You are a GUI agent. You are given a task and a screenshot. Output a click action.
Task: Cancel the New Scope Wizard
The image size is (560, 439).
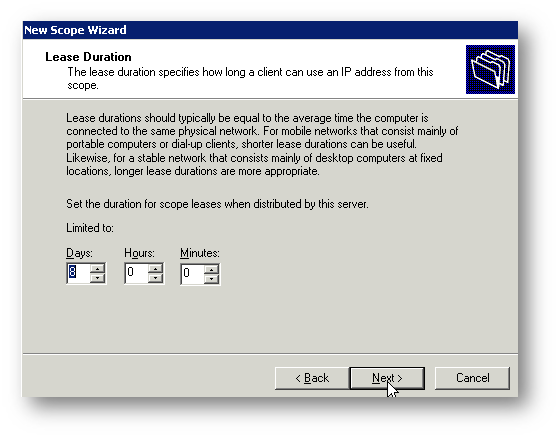pyautogui.click(x=472, y=378)
